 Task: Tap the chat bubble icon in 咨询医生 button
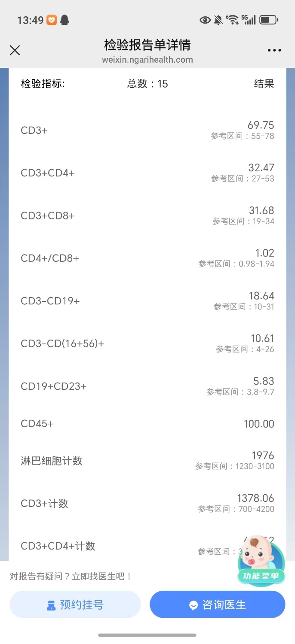(194, 604)
